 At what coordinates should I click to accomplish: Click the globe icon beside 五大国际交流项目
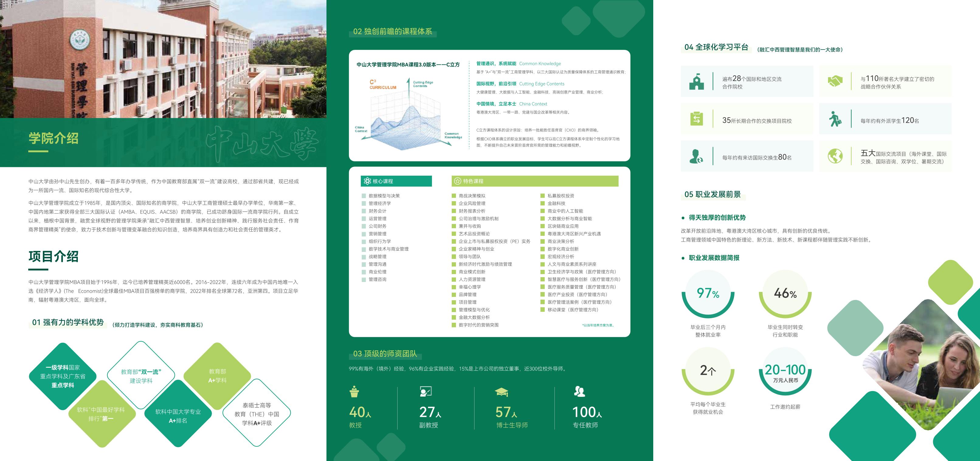835,156
